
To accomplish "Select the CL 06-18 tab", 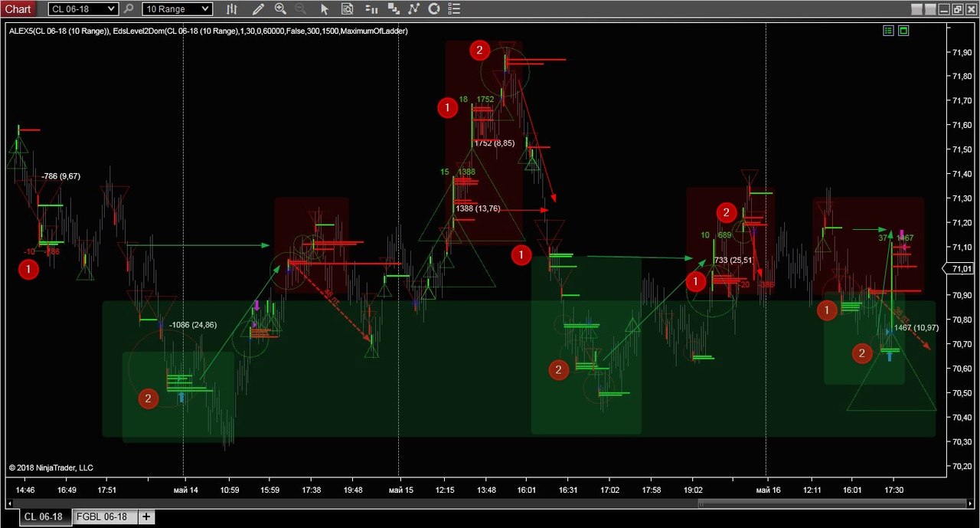I will click(x=43, y=517).
